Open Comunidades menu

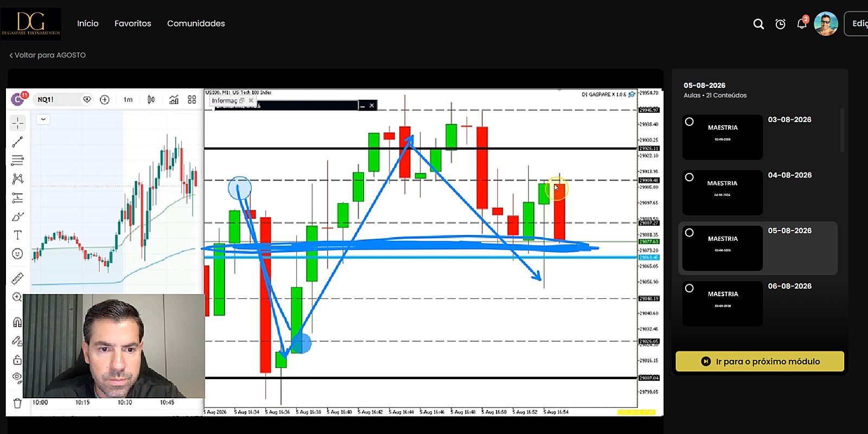click(196, 23)
